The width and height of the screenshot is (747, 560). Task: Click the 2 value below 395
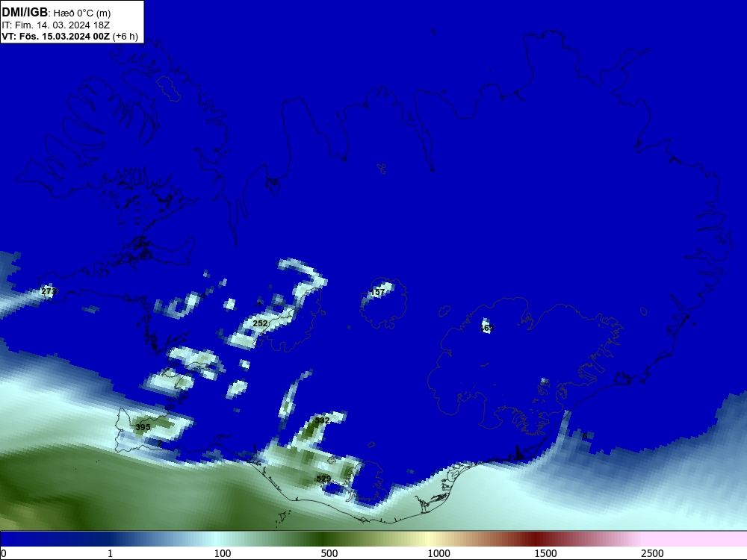tap(160, 444)
